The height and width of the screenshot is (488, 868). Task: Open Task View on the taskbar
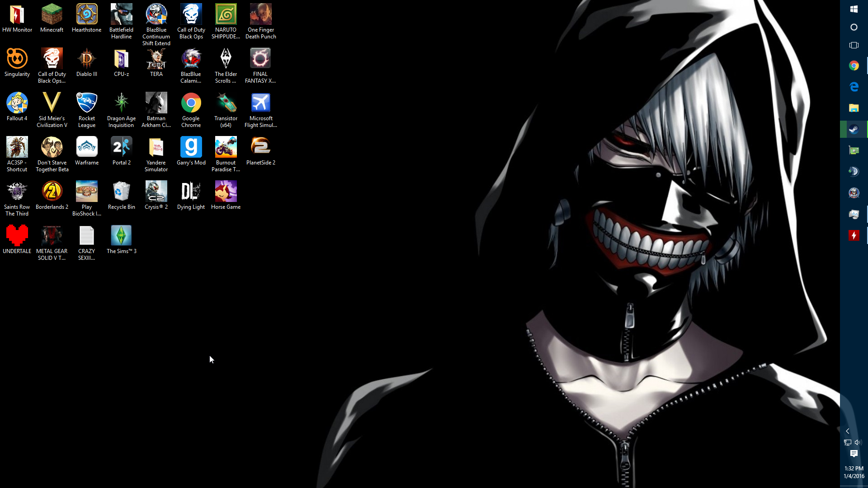(854, 45)
